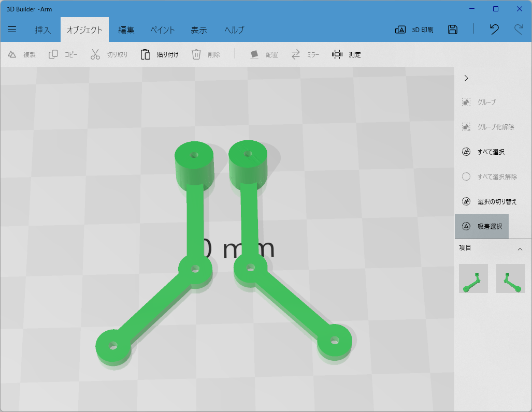
Task: Click すべて選択解除 to deselect all
Action: point(490,176)
